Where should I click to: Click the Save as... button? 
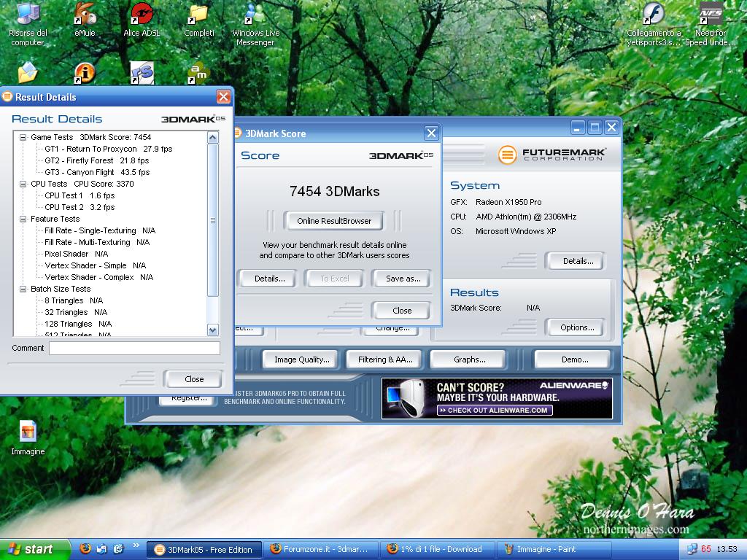(403, 279)
